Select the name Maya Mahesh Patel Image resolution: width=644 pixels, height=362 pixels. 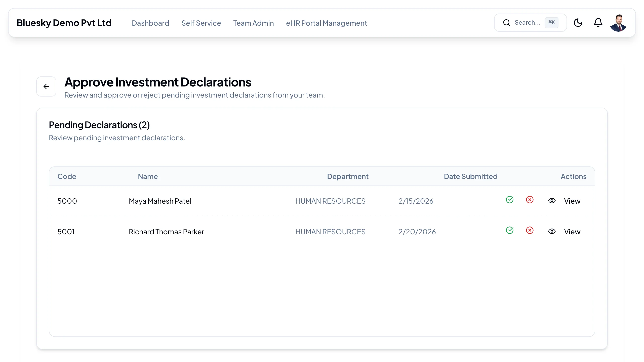coord(160,201)
